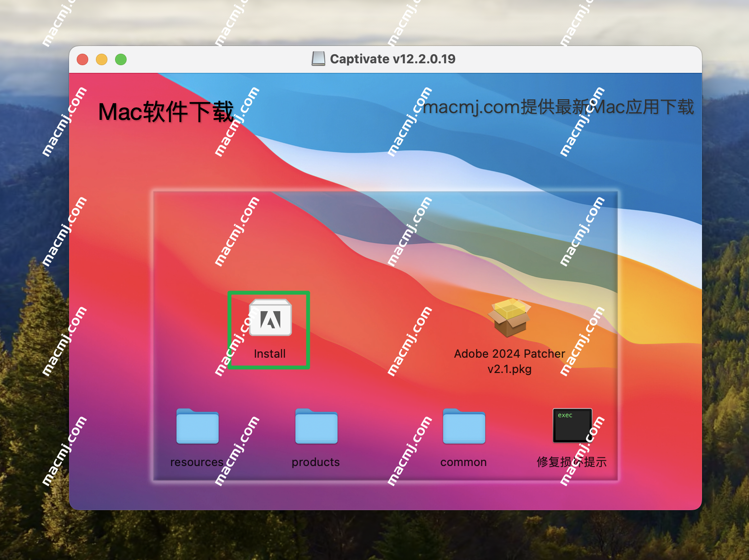Click the "Captivate v12.2.0.19" window title
The width and height of the screenshot is (749, 560).
393,59
